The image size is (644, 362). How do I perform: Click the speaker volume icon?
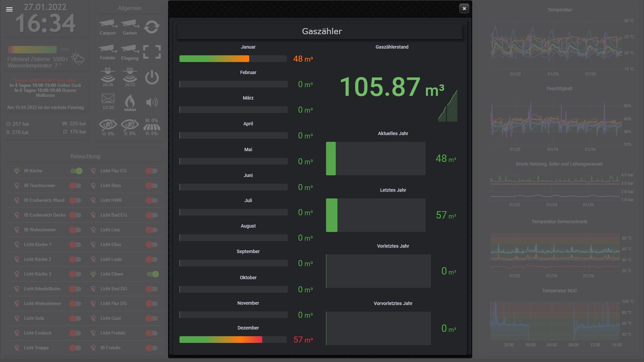(152, 102)
